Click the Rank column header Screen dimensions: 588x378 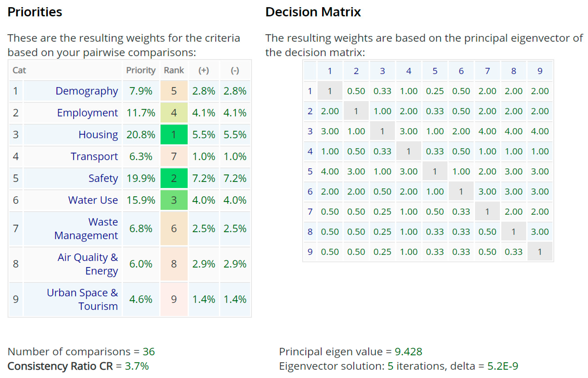point(174,70)
